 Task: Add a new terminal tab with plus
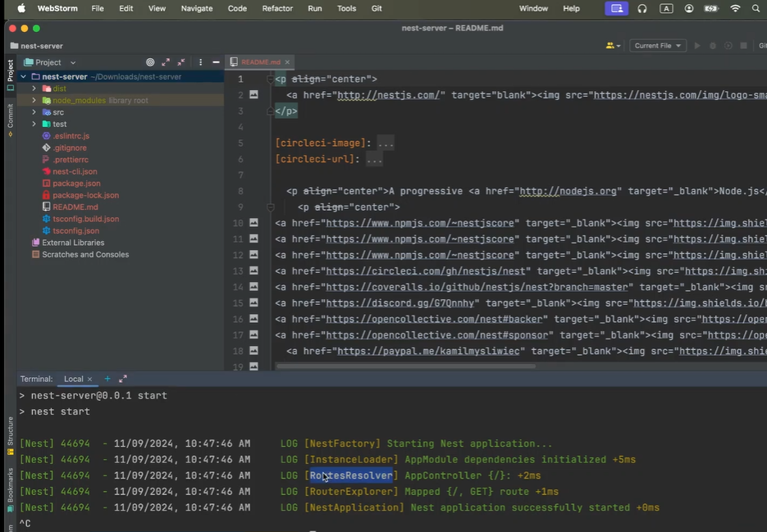[107, 379]
